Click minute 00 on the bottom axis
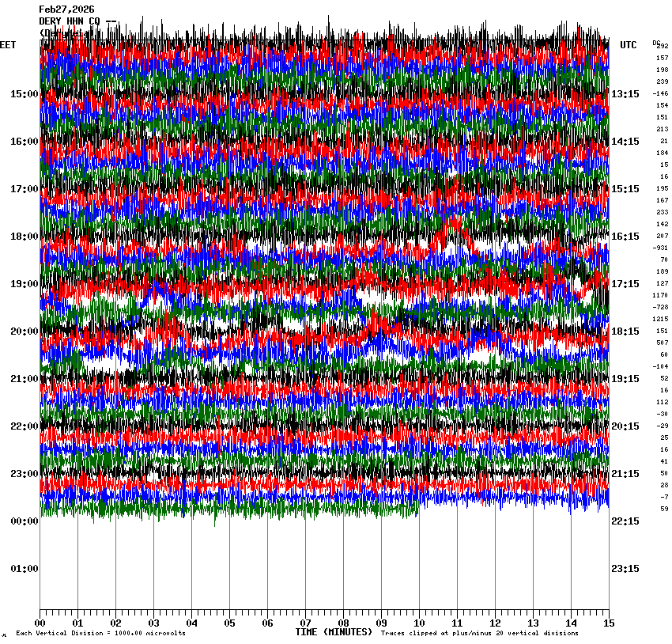 point(40,623)
